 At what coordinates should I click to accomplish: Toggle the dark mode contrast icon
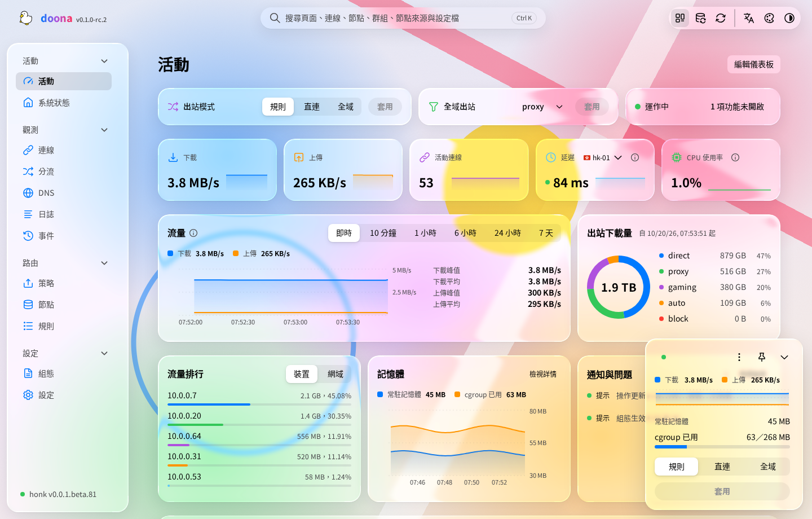pos(789,18)
